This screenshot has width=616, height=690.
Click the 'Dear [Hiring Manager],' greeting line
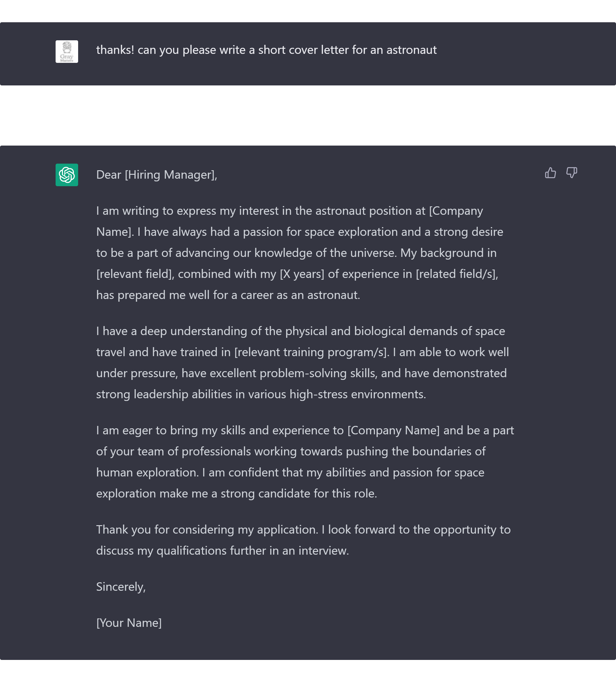tap(157, 175)
